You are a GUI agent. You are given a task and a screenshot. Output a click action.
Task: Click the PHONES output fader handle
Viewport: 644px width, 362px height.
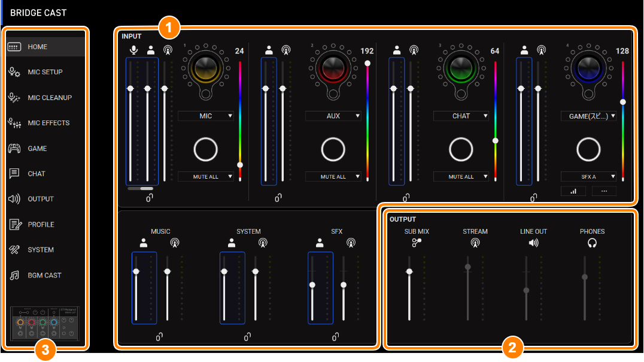tap(584, 277)
